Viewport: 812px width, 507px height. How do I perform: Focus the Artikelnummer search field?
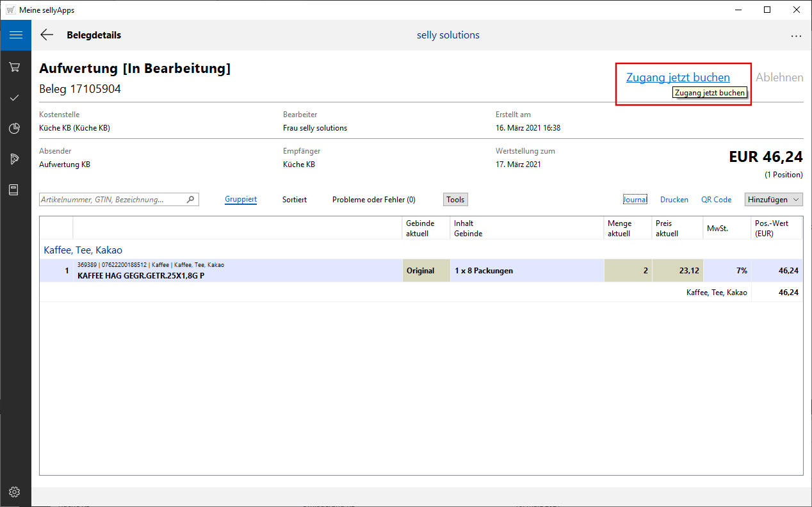(x=112, y=200)
